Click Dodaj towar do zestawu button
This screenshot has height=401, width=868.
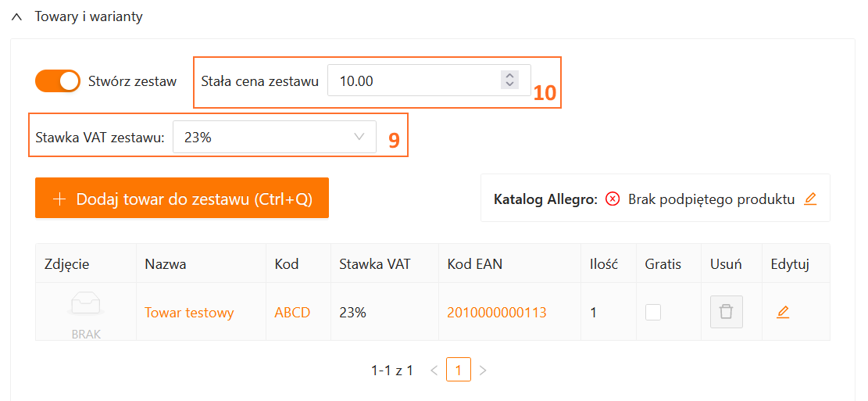(182, 199)
